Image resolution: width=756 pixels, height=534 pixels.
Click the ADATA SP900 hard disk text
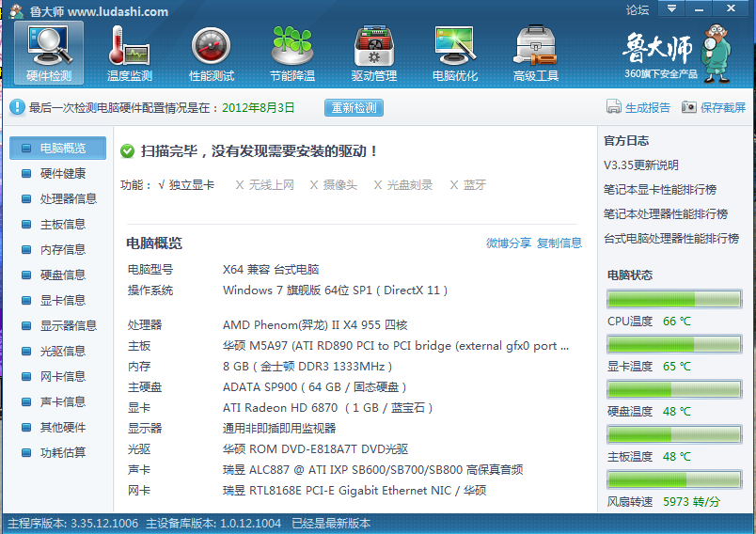pos(314,387)
